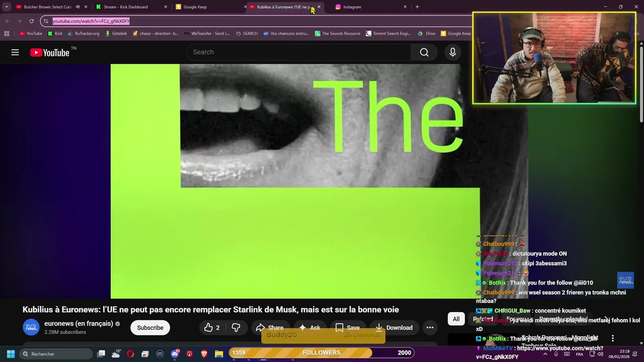Open the Brave browser taskbar icon
The image size is (644, 362).
click(204, 354)
